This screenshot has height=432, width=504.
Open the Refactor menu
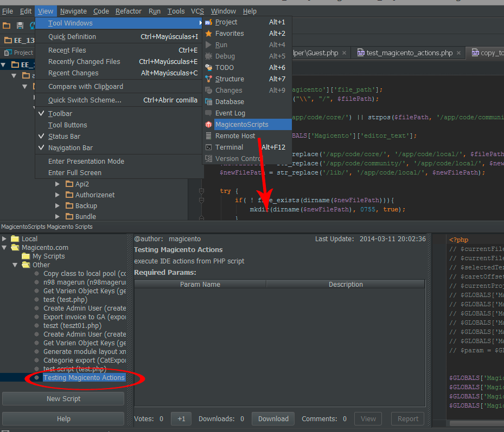(129, 11)
